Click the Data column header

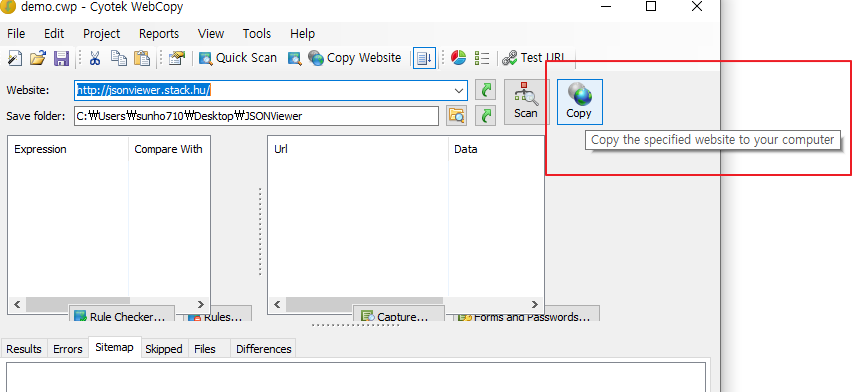496,149
